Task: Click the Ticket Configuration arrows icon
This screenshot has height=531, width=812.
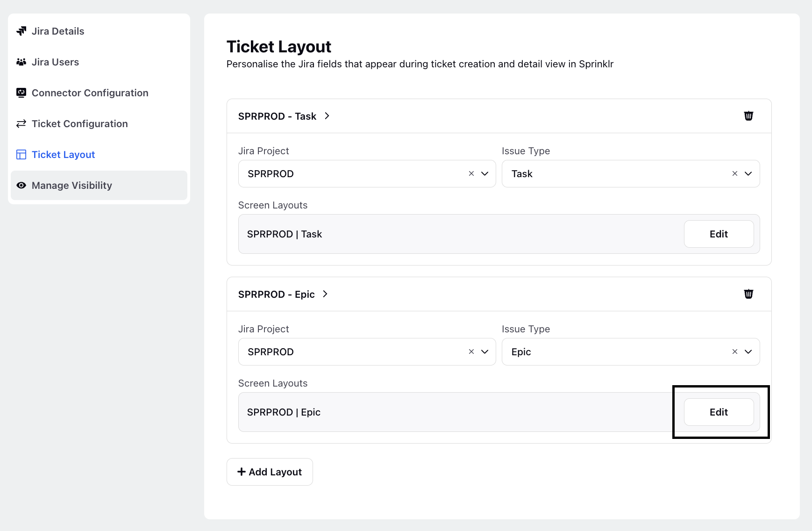Action: pos(21,124)
